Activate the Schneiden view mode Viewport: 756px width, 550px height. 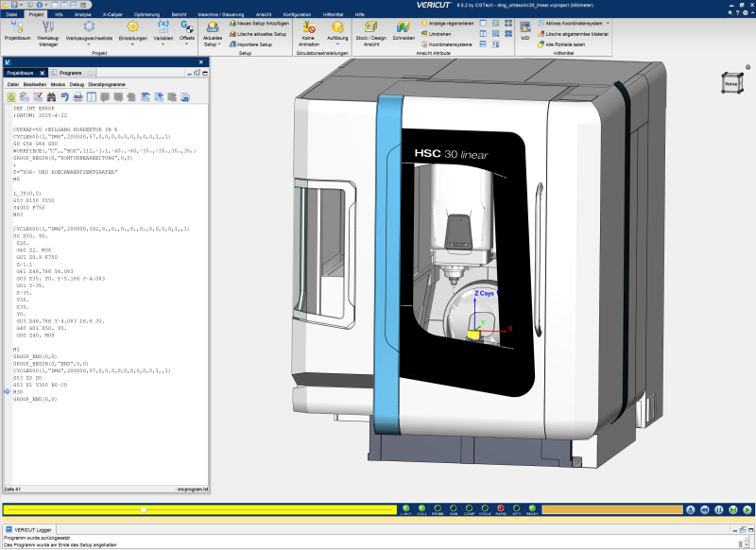pos(404,31)
